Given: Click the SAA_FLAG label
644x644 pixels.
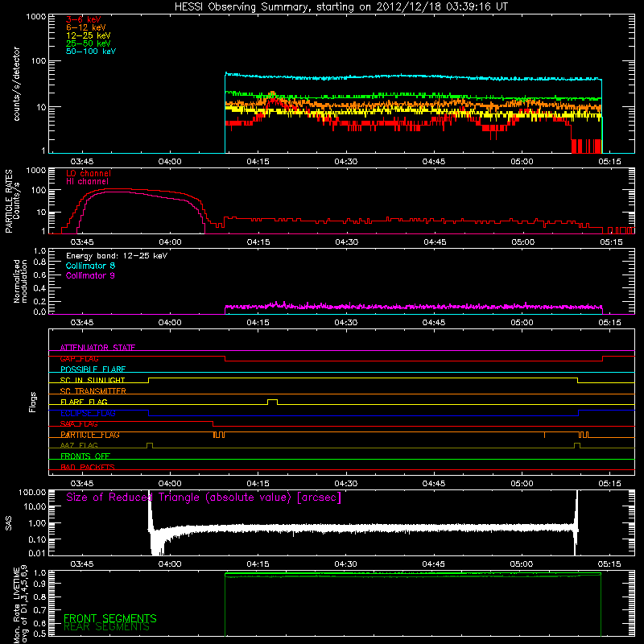Looking at the screenshot, I should pyautogui.click(x=79, y=423).
